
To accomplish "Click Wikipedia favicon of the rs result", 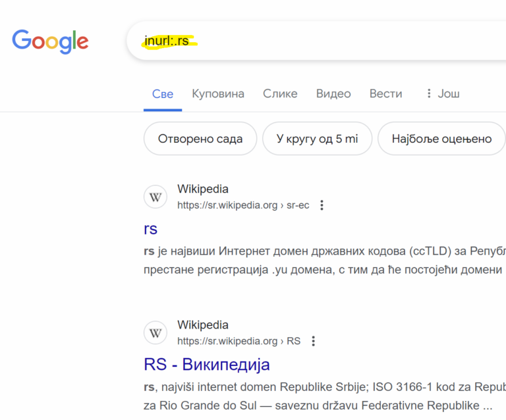I will [x=155, y=197].
